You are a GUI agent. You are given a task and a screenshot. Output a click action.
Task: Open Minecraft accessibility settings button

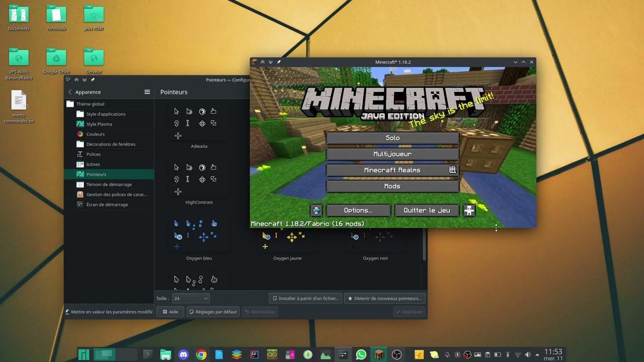[x=469, y=210]
